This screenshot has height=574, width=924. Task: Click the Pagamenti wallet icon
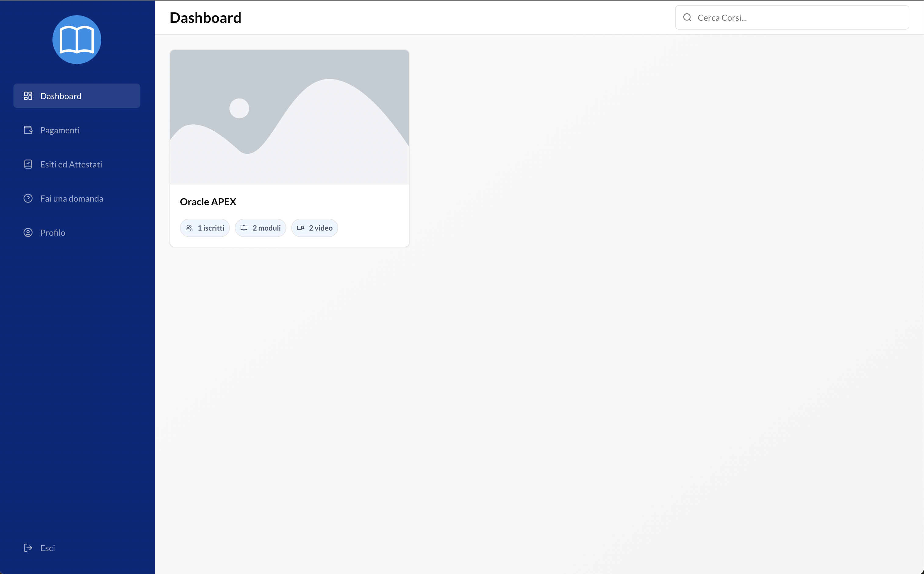[28, 130]
